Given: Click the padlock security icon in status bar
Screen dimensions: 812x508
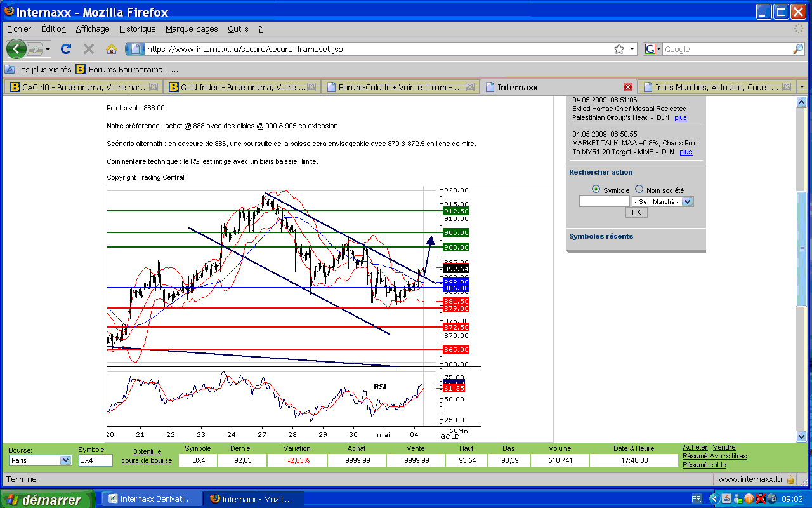Looking at the screenshot, I should tap(790, 479).
